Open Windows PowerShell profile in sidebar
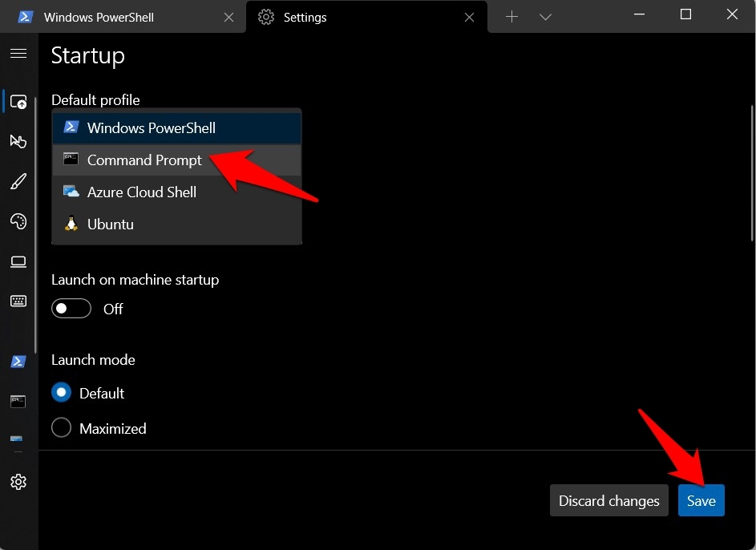This screenshot has height=550, width=756. [x=18, y=361]
